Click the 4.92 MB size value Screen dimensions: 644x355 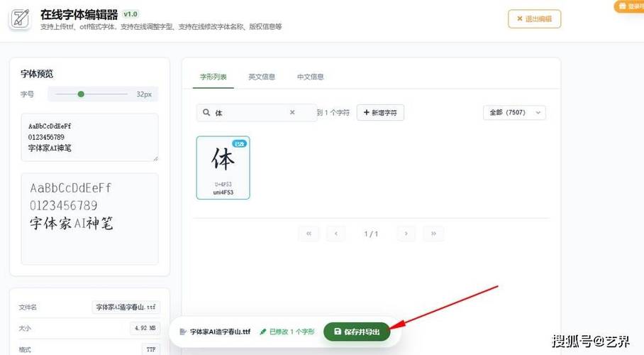(145, 328)
